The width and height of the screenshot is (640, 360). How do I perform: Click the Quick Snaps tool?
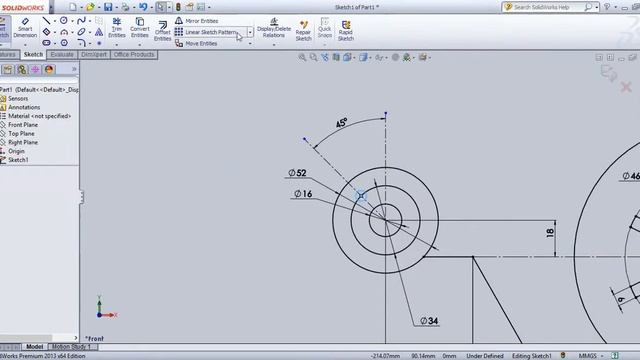[324, 28]
